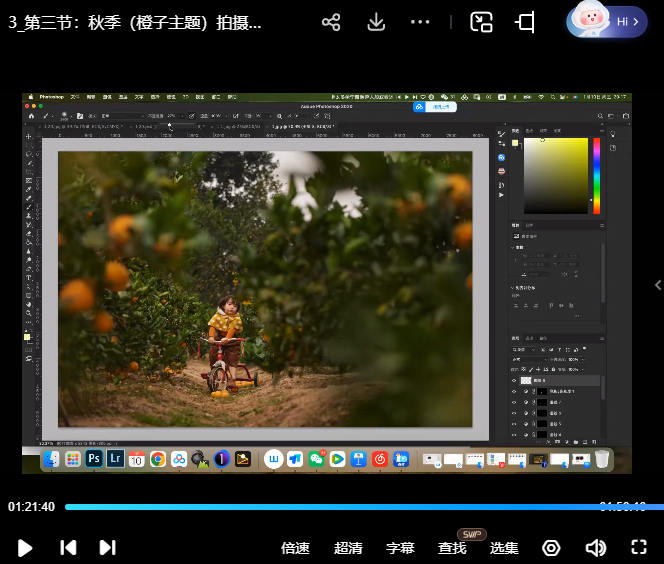Image resolution: width=664 pixels, height=564 pixels.
Task: Play the video with the play button
Action: point(26,547)
